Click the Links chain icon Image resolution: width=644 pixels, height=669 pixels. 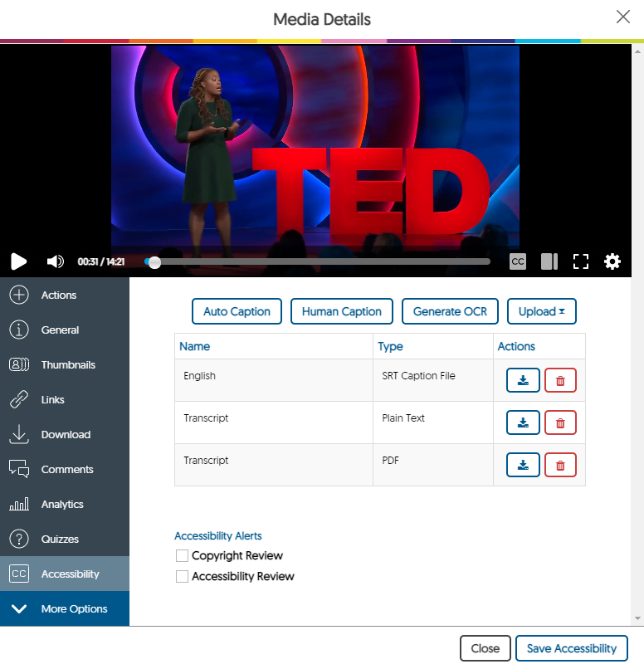click(x=19, y=400)
